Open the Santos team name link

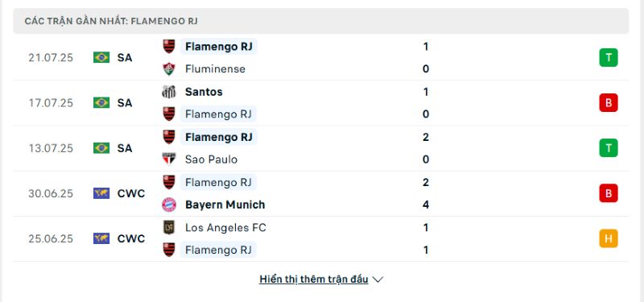(x=204, y=92)
